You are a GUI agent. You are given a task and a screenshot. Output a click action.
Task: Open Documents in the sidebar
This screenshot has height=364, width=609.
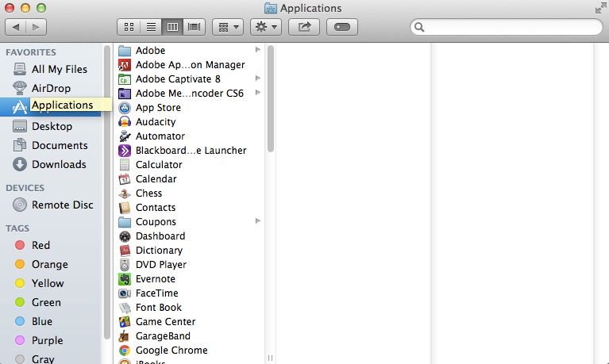[50, 145]
